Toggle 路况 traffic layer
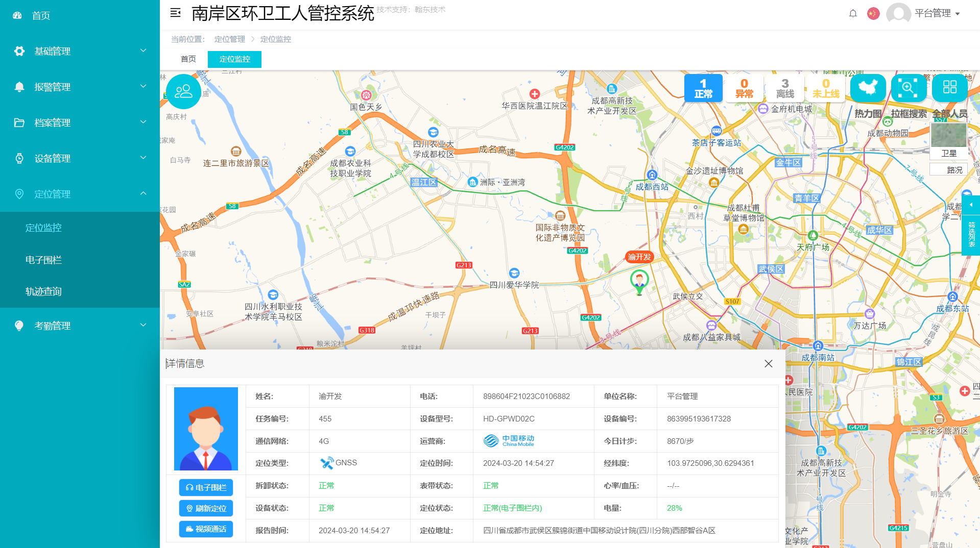The height and width of the screenshot is (548, 980). coord(948,169)
